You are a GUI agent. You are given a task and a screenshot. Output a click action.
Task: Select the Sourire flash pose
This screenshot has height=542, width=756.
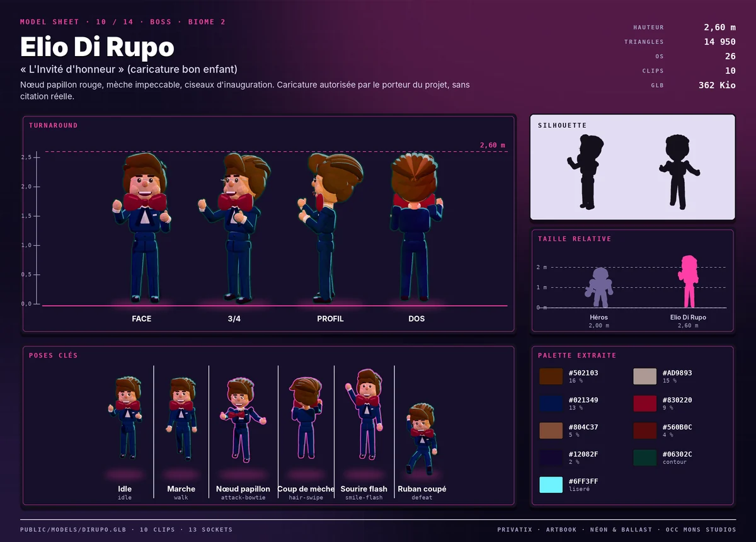coord(363,415)
